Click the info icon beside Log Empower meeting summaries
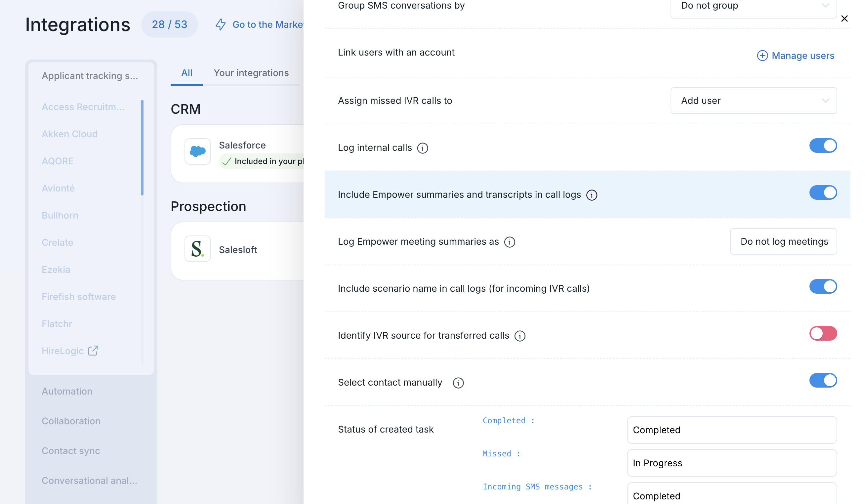The width and height of the screenshot is (867, 504). point(510,242)
